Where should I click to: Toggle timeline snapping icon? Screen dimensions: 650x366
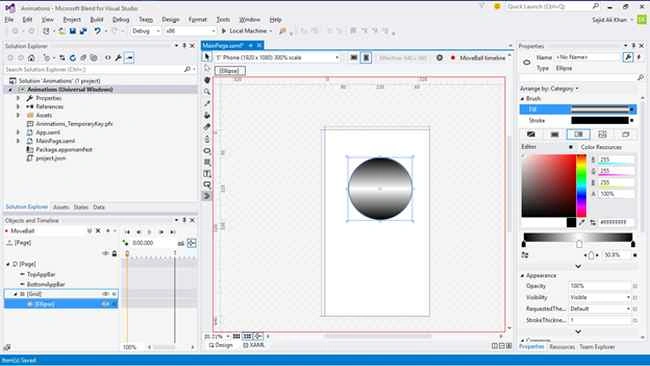point(192,243)
